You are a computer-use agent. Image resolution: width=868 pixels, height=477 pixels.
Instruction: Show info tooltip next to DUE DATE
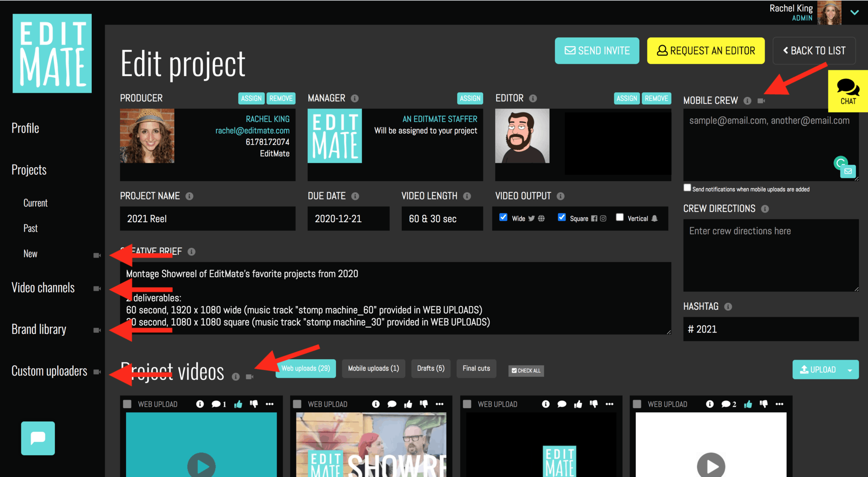click(355, 196)
